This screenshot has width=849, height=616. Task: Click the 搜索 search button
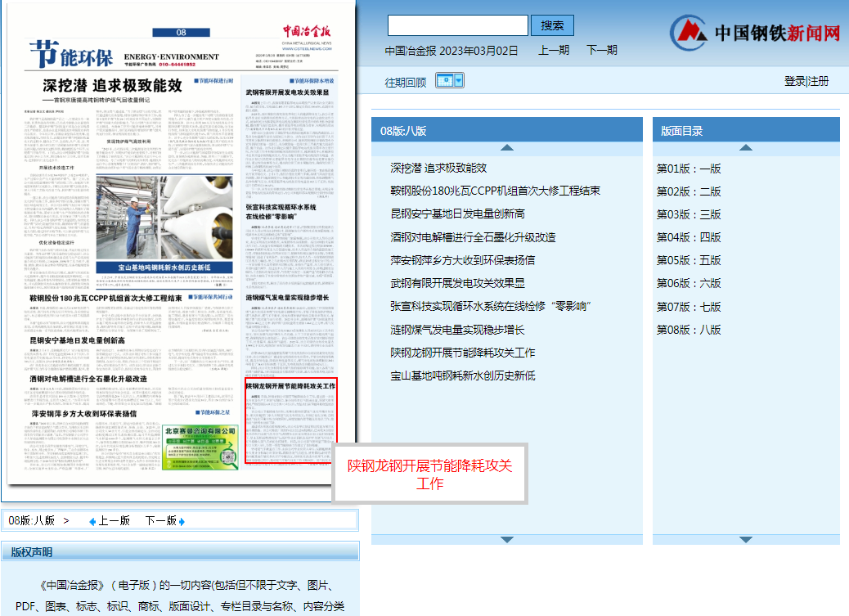click(x=552, y=25)
